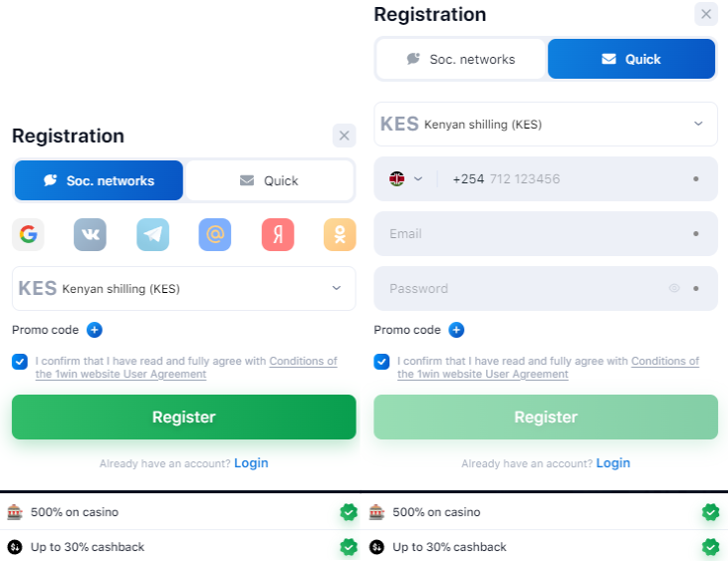728x568 pixels.
Task: Follow the Login link in right form
Action: 613,463
